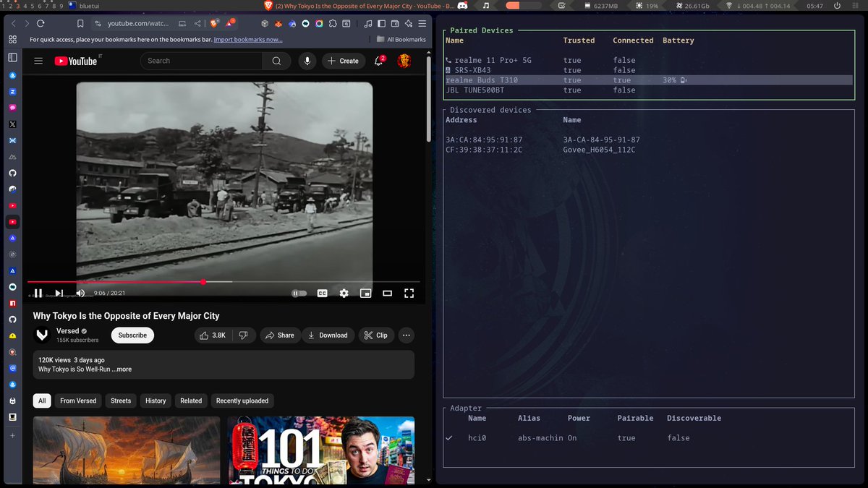Open the Create menu

pos(343,61)
